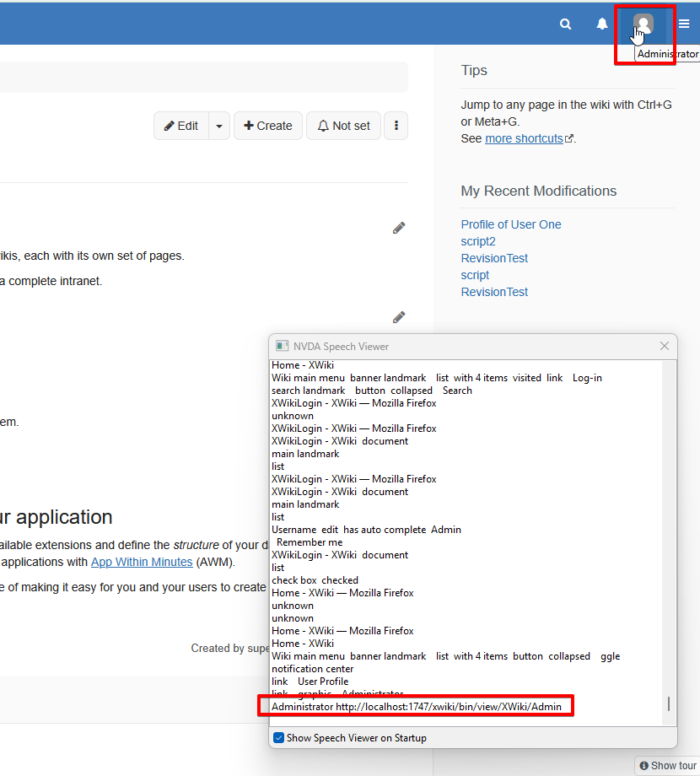This screenshot has height=776, width=700.
Task: Click the Edit page button
Action: pyautogui.click(x=181, y=126)
